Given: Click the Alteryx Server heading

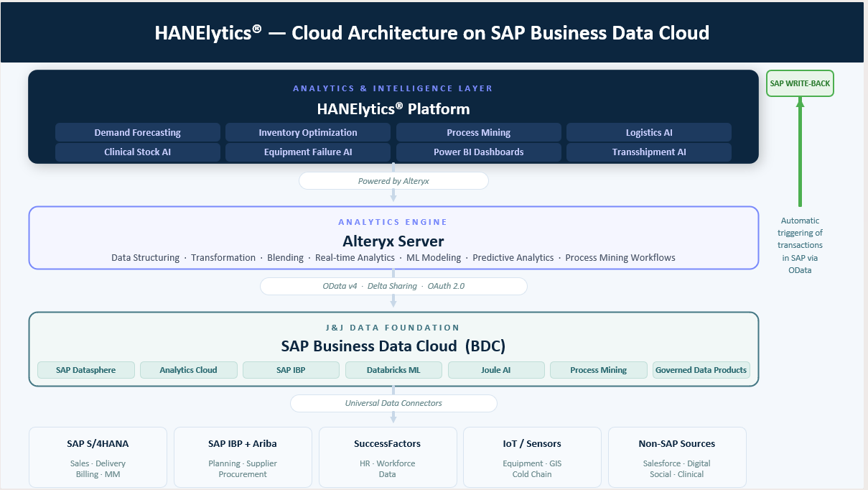Looking at the screenshot, I should pos(393,241).
